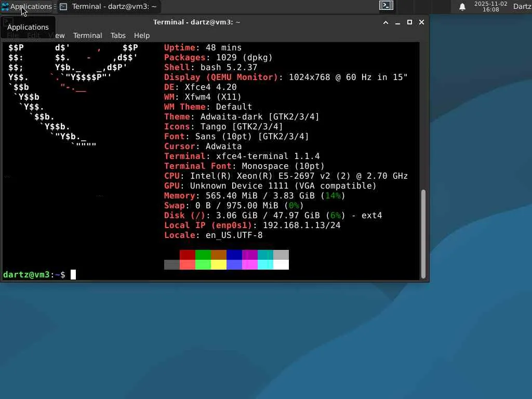
Task: Click the CPU Intel Xeon E5-2697 line
Action: [x=286, y=176]
